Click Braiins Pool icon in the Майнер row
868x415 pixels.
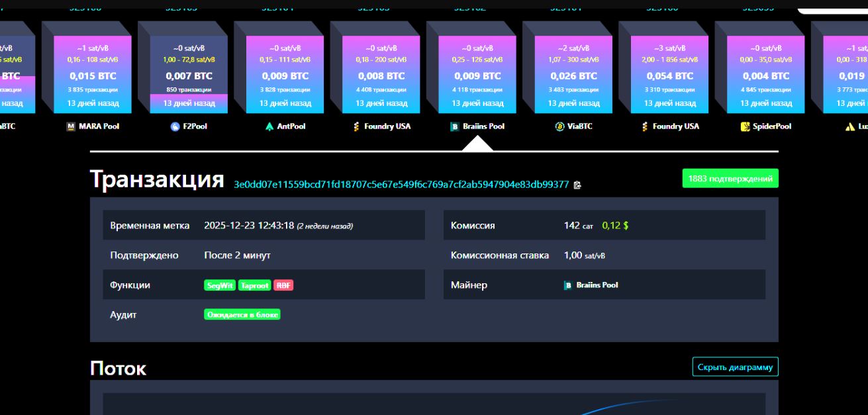pyautogui.click(x=567, y=285)
